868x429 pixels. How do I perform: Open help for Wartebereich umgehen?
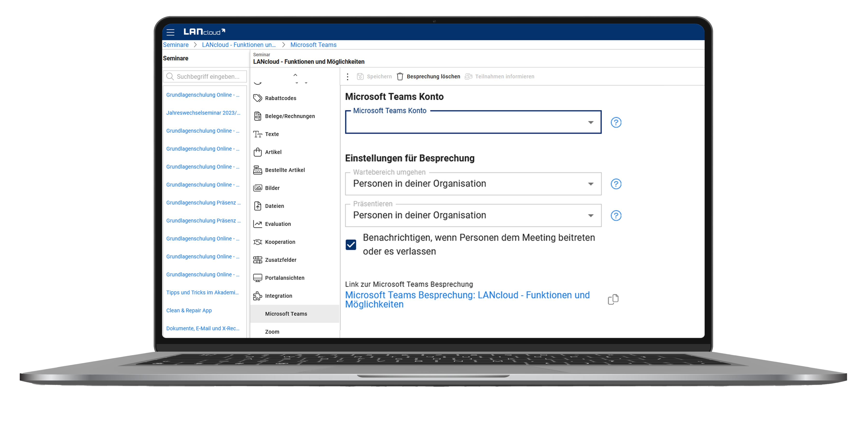[616, 184]
